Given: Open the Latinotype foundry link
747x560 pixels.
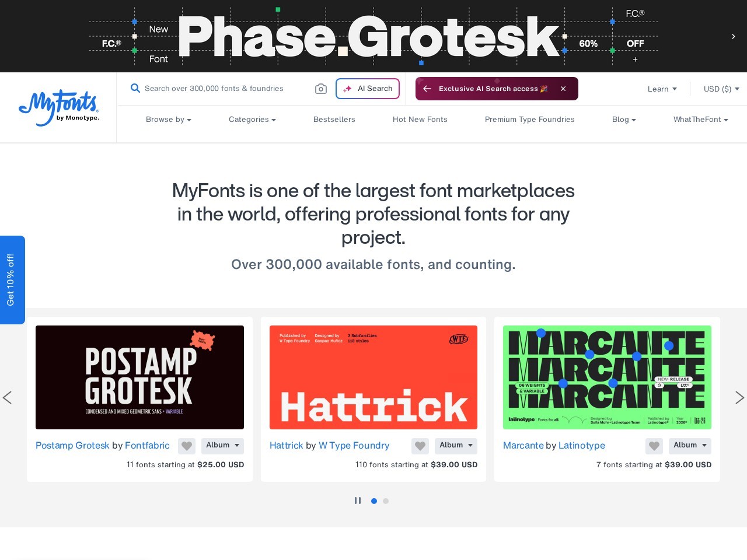Looking at the screenshot, I should click(582, 446).
